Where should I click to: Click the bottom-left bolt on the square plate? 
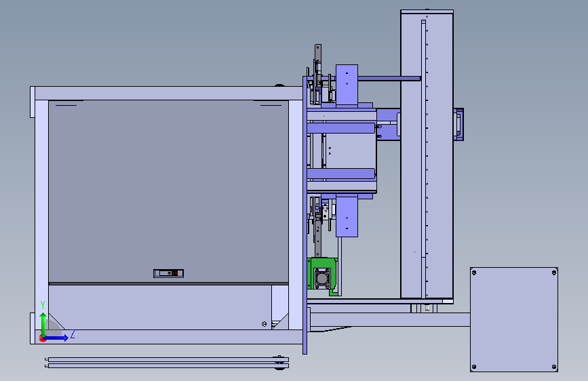click(x=474, y=367)
